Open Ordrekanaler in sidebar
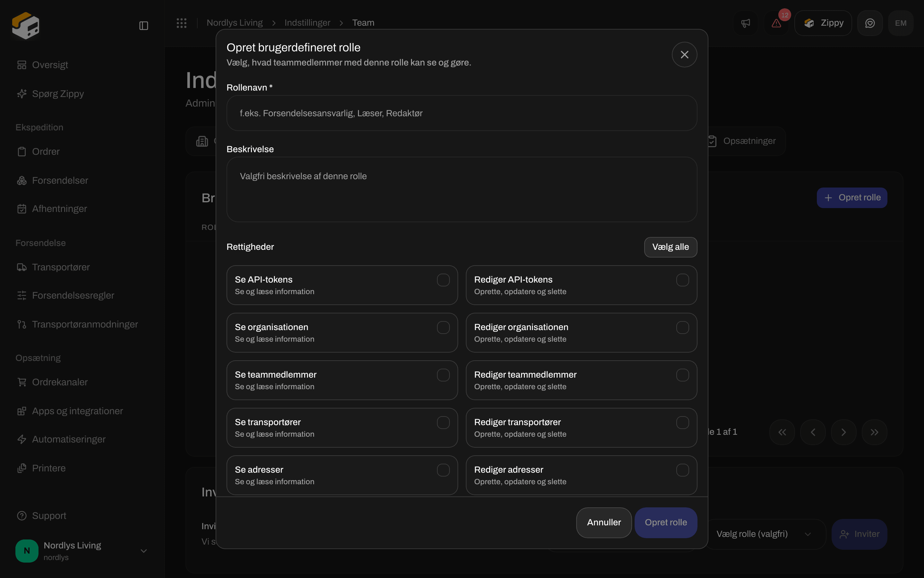 pyautogui.click(x=52, y=382)
